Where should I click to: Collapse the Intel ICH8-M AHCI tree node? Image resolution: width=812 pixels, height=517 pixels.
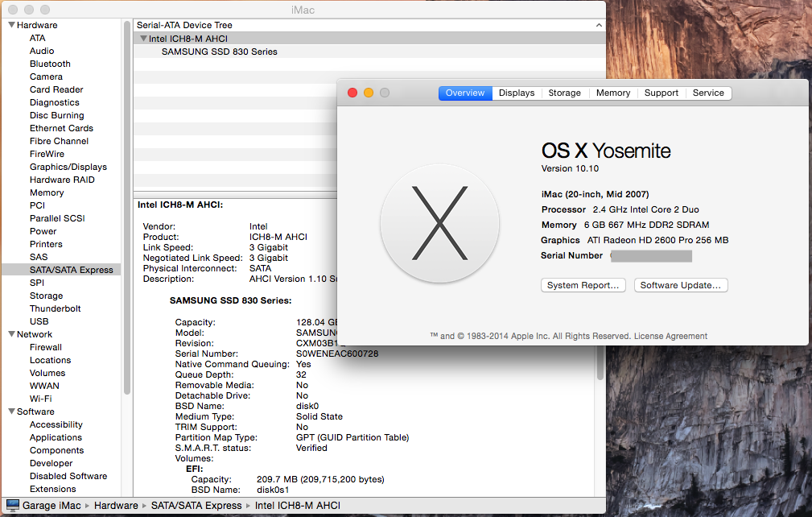tap(143, 39)
